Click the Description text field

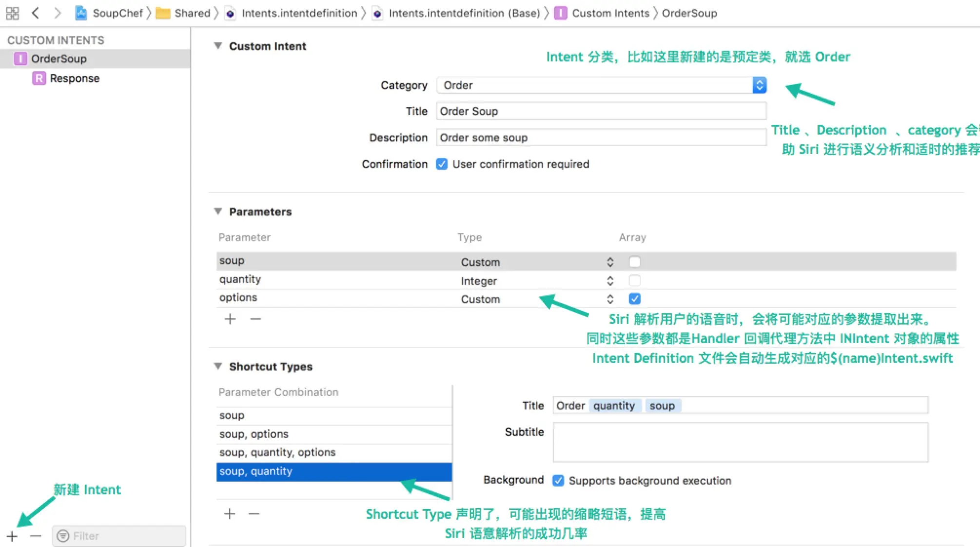pyautogui.click(x=601, y=137)
